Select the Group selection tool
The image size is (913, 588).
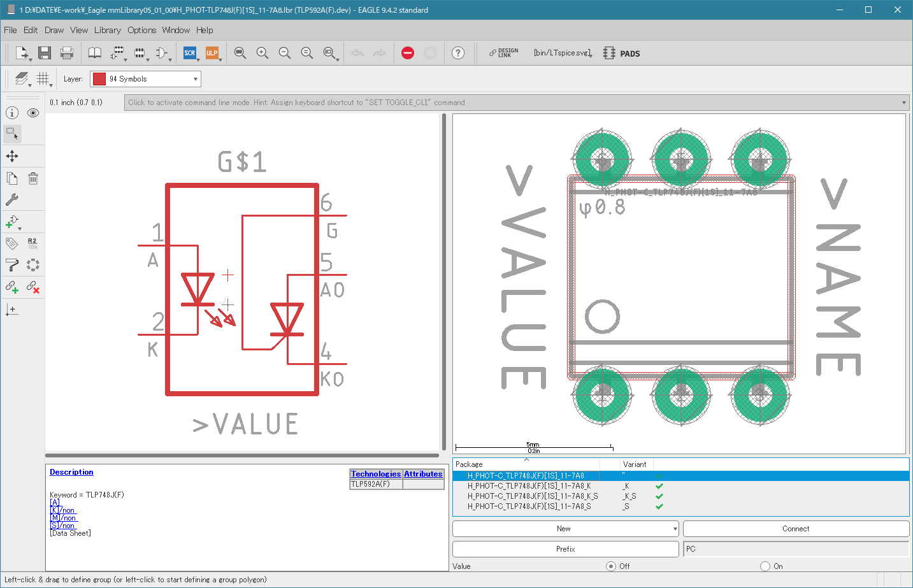(12, 134)
